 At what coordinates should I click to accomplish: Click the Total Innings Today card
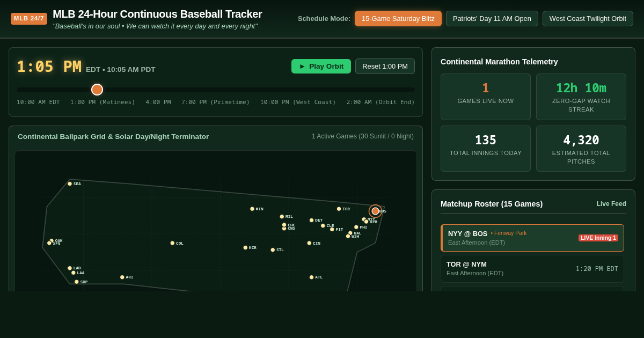click(x=486, y=149)
